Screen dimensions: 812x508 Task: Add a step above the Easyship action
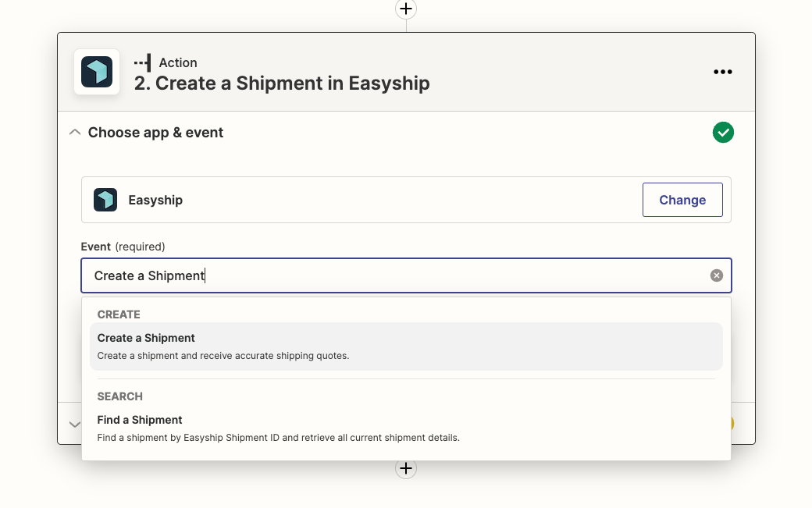point(406,9)
